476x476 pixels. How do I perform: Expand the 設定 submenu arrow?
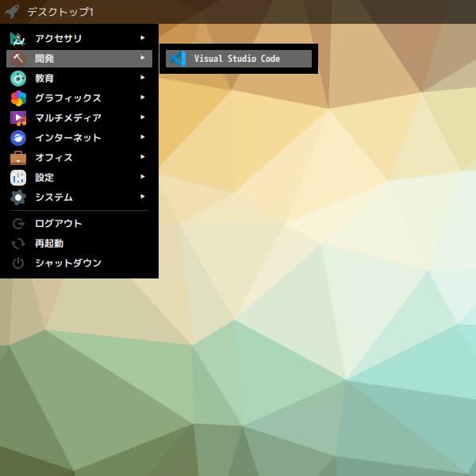(x=142, y=177)
